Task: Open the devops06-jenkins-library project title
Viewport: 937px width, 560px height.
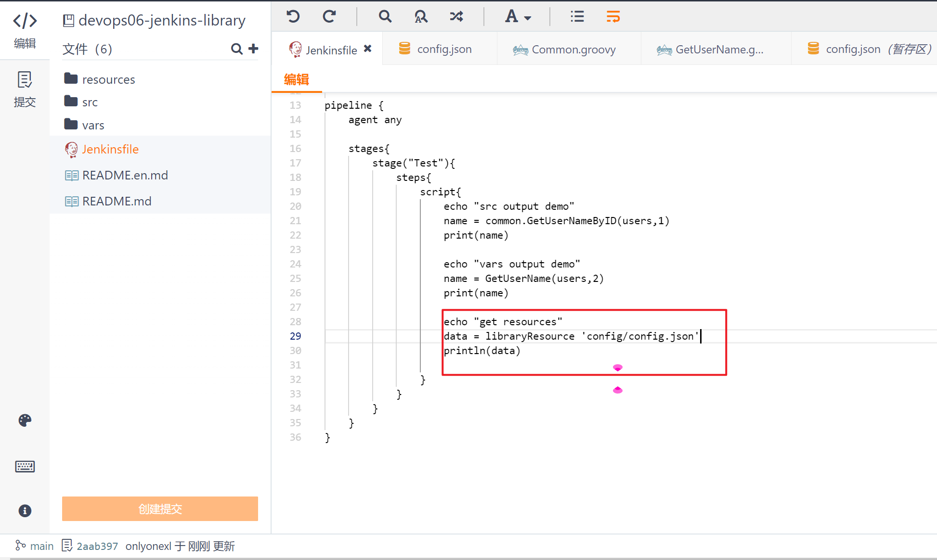Action: [162, 20]
